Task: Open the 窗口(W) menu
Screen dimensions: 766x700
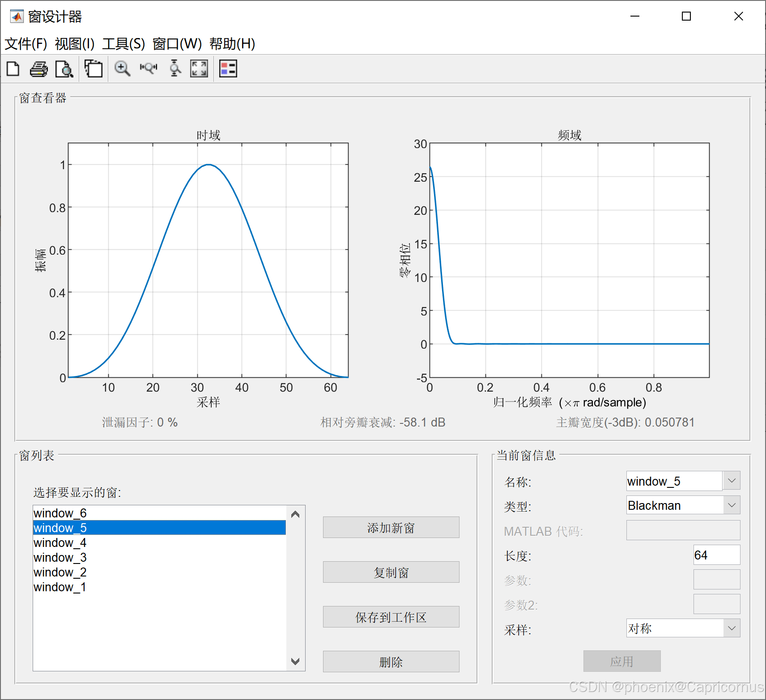Action: [177, 44]
